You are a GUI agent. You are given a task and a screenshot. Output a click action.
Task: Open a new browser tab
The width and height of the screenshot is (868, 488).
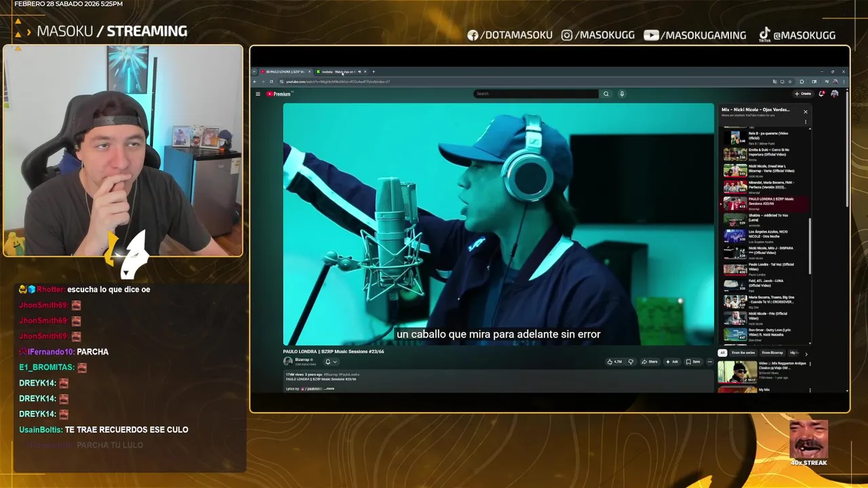click(373, 71)
